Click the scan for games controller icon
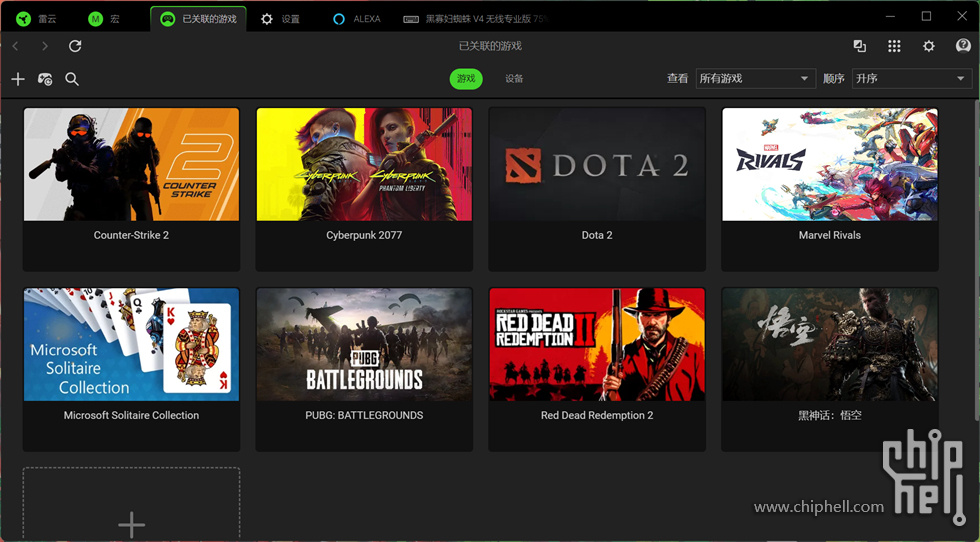This screenshot has width=980, height=542. point(45,79)
